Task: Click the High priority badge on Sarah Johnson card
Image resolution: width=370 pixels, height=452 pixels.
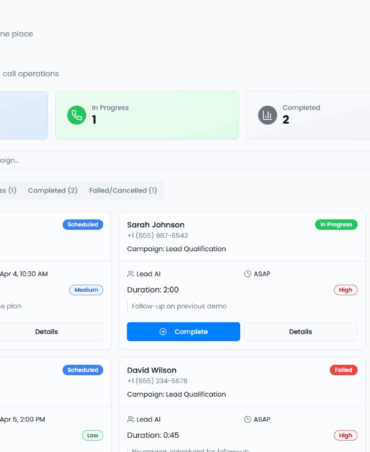Action: click(x=346, y=290)
